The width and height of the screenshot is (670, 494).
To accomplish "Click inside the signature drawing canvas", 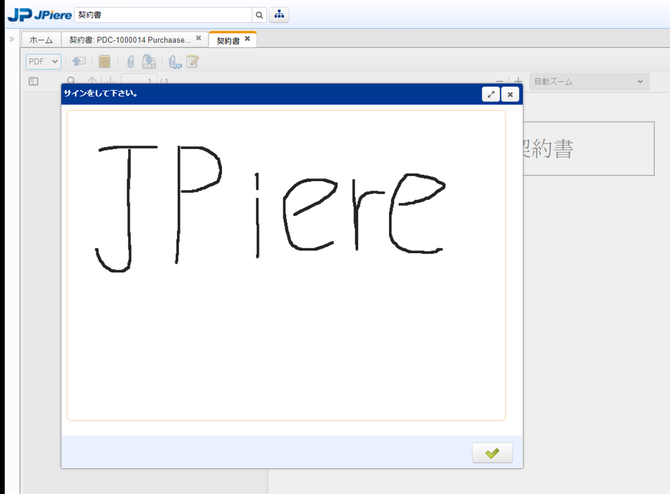I will [x=286, y=265].
